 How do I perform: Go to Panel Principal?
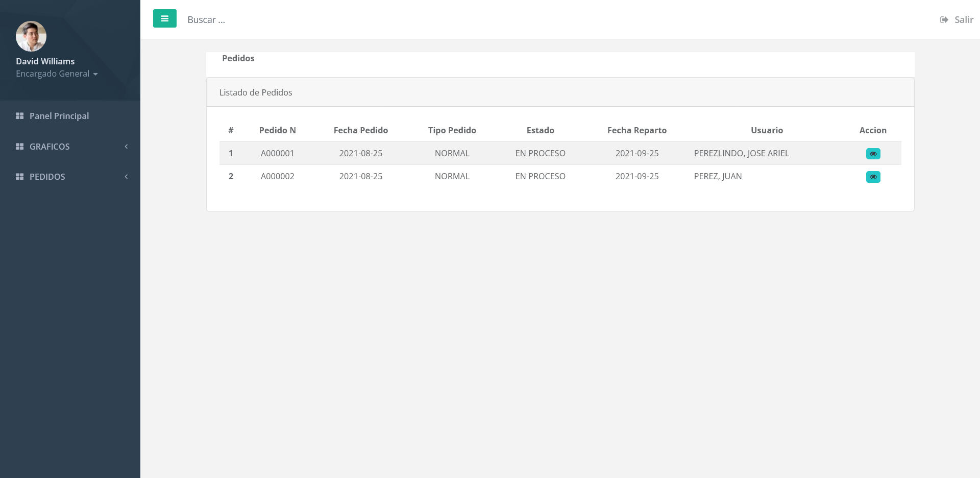tap(59, 116)
